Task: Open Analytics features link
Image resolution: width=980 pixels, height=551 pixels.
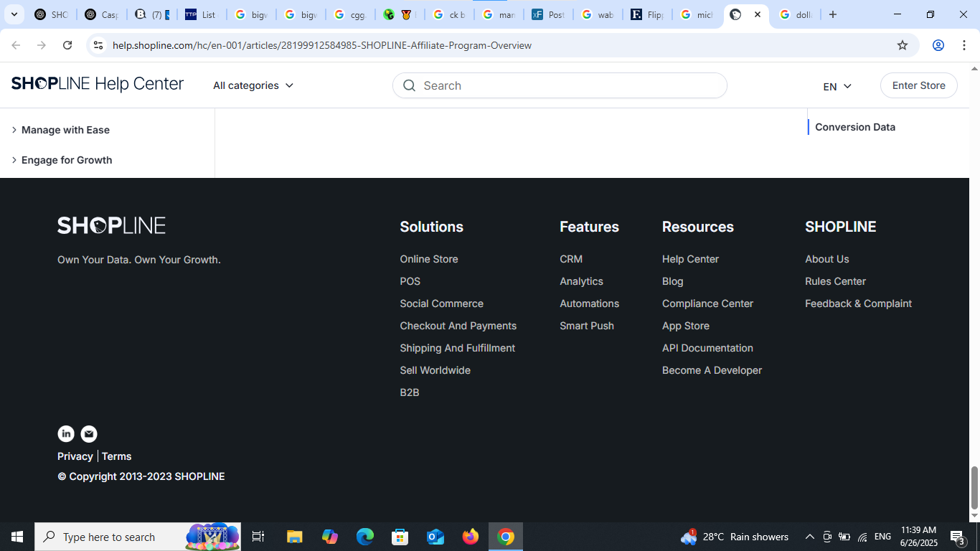Action: point(582,281)
